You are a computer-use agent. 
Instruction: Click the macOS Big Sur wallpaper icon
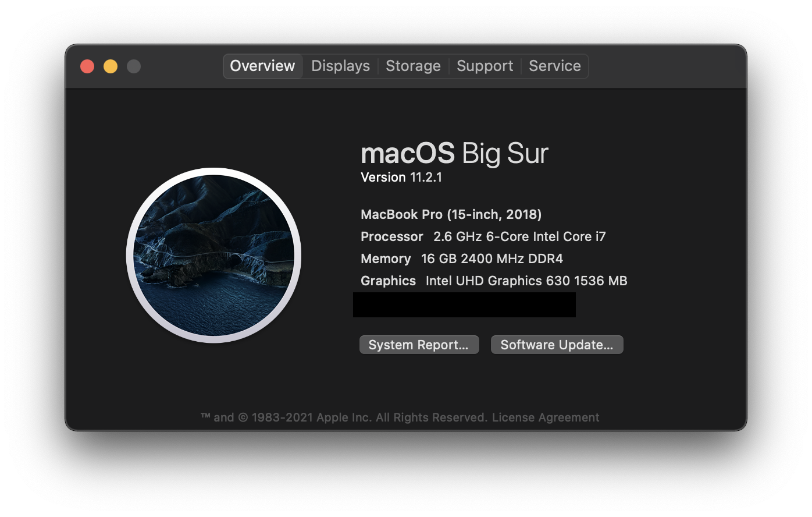tap(213, 255)
